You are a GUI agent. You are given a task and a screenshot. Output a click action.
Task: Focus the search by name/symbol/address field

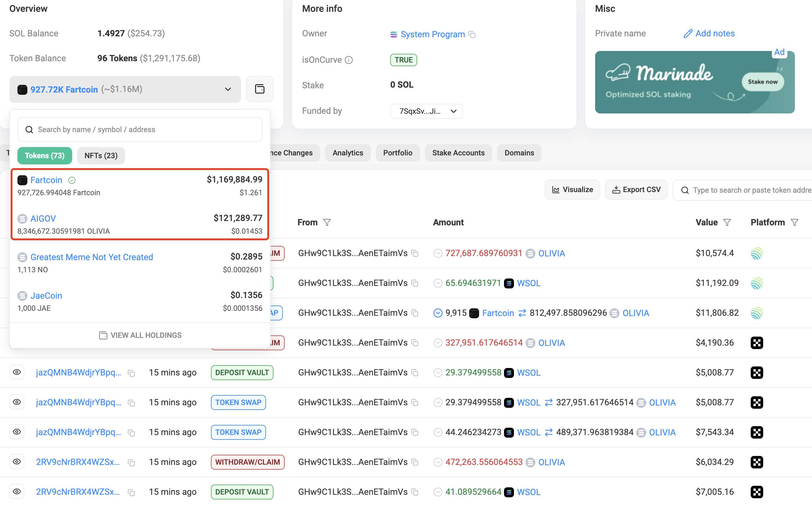coord(140,130)
